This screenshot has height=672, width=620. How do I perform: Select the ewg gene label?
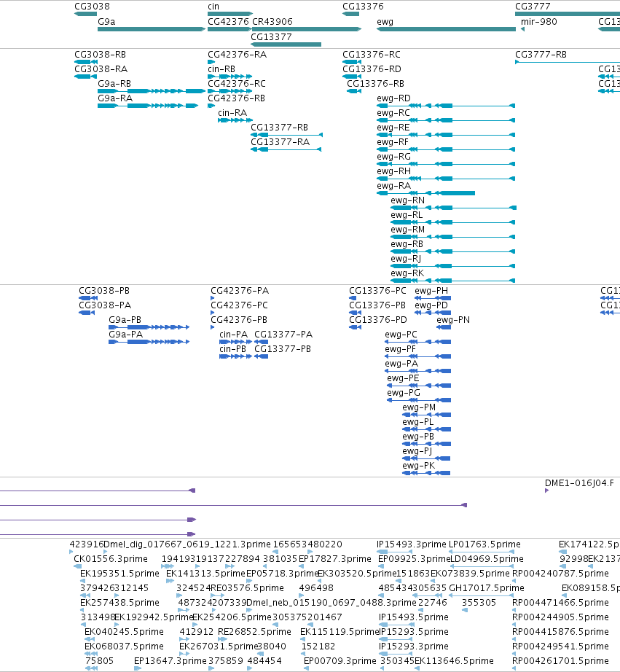[385, 22]
